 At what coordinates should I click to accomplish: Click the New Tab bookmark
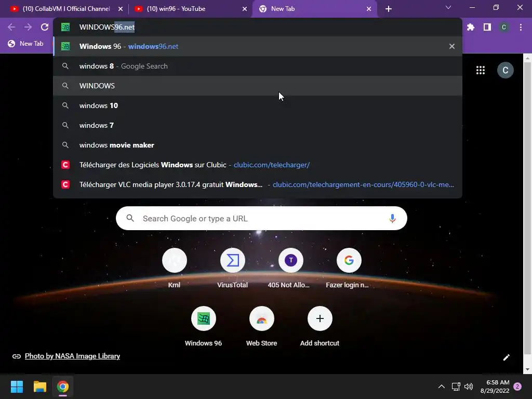tap(26, 44)
